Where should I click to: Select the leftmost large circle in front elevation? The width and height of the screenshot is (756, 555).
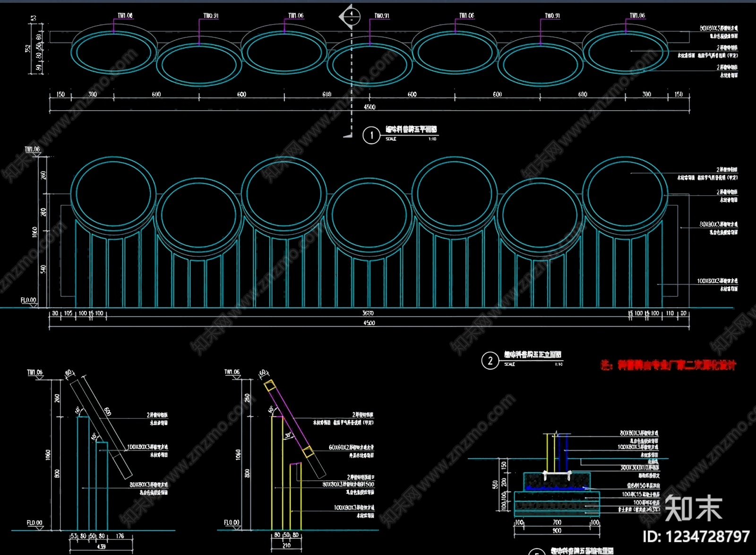pyautogui.click(x=113, y=194)
